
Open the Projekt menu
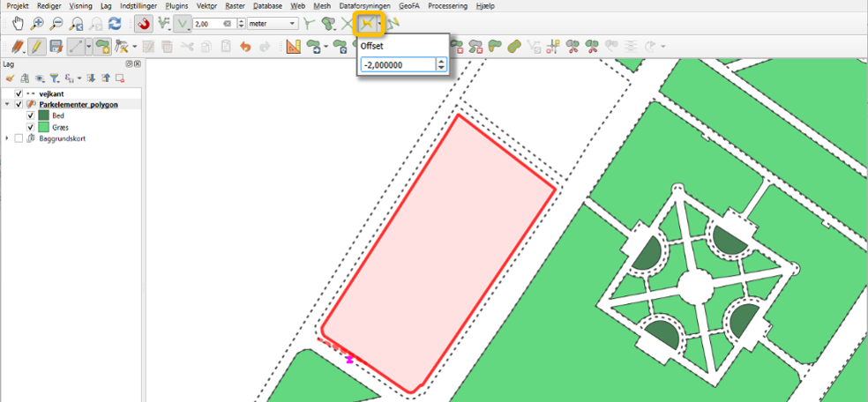18,6
